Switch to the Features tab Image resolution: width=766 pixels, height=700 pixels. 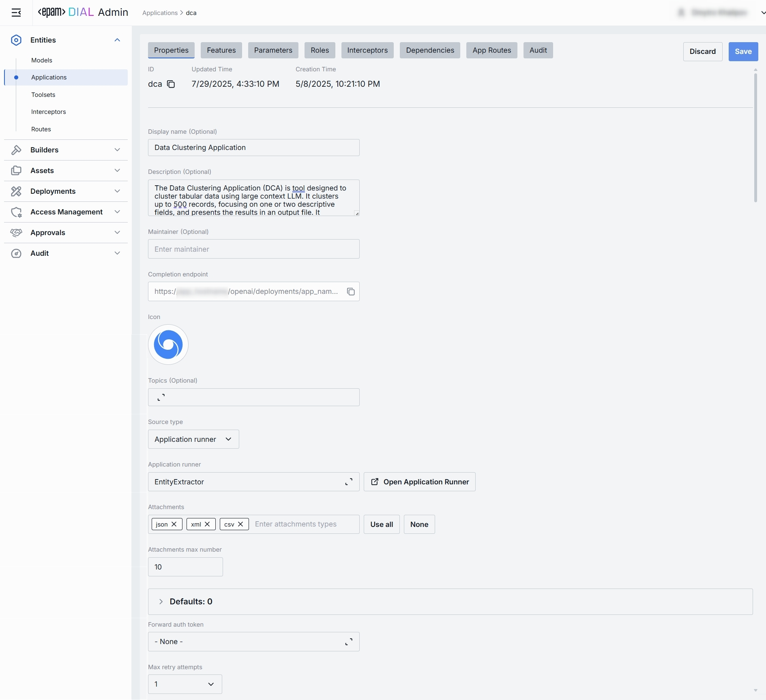(221, 50)
